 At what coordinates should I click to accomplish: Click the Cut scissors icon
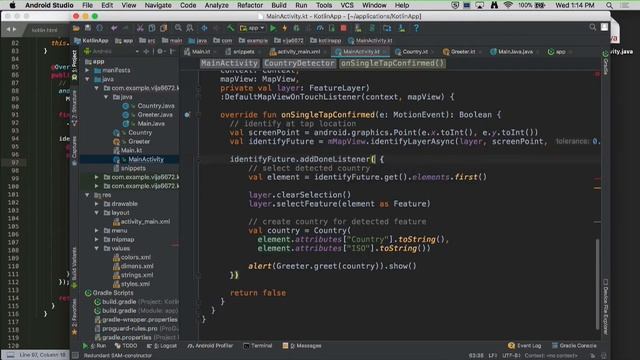[x=140, y=28]
